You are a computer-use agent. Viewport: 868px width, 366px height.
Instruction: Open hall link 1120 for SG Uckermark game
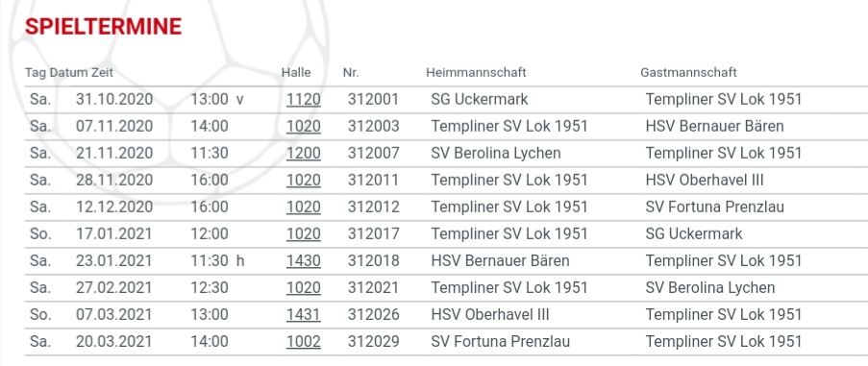(x=304, y=100)
